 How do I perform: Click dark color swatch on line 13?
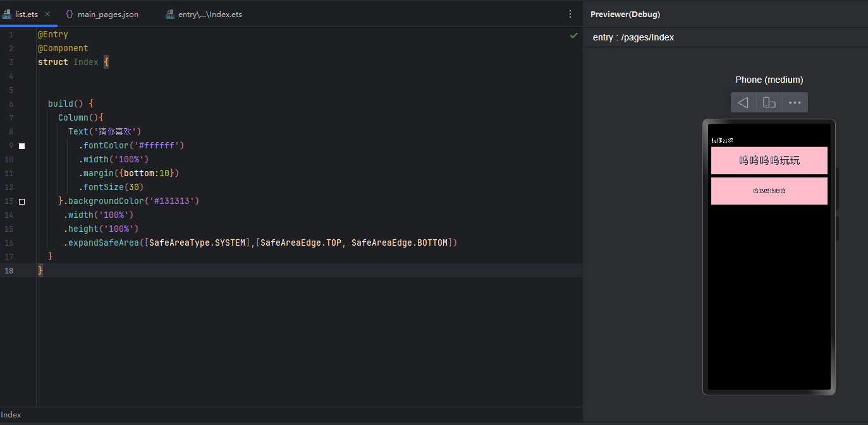(x=21, y=201)
